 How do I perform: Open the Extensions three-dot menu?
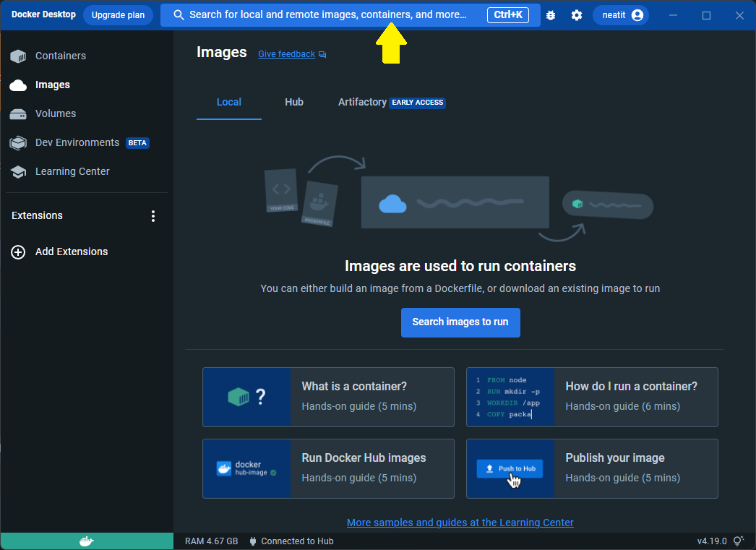[153, 215]
